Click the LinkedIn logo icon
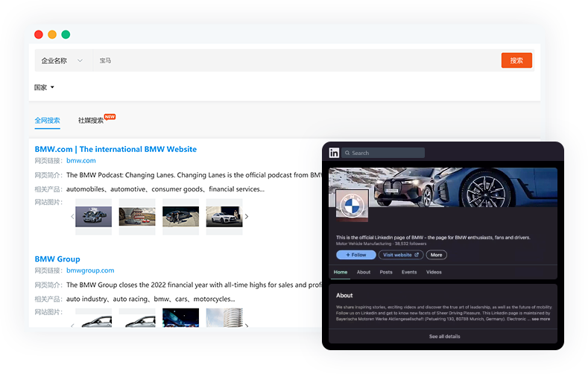 tap(334, 153)
